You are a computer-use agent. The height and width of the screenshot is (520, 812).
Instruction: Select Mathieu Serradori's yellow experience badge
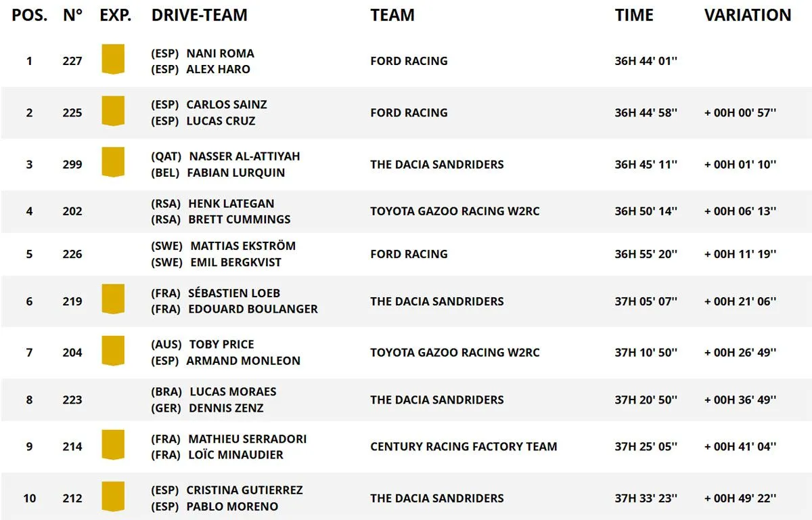(113, 445)
